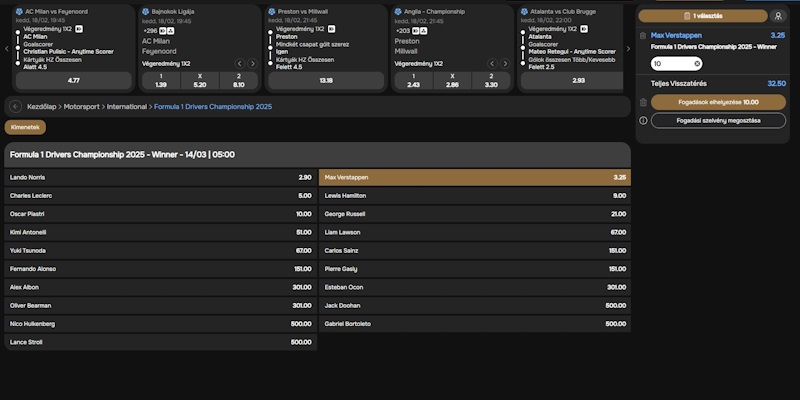Pick Feyenoord win at 8.10
This screenshot has width=800, height=400.
tap(239, 81)
